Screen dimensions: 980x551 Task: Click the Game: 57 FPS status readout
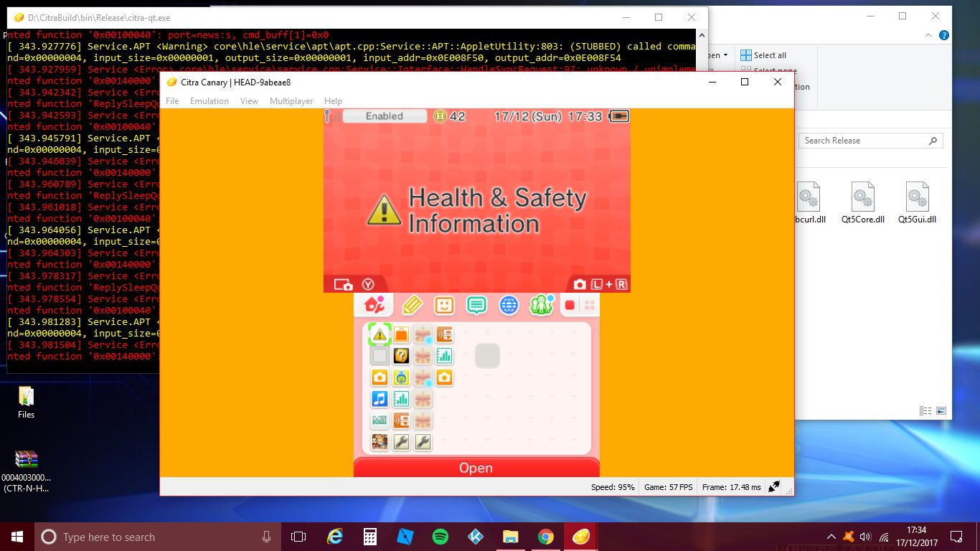(x=669, y=487)
